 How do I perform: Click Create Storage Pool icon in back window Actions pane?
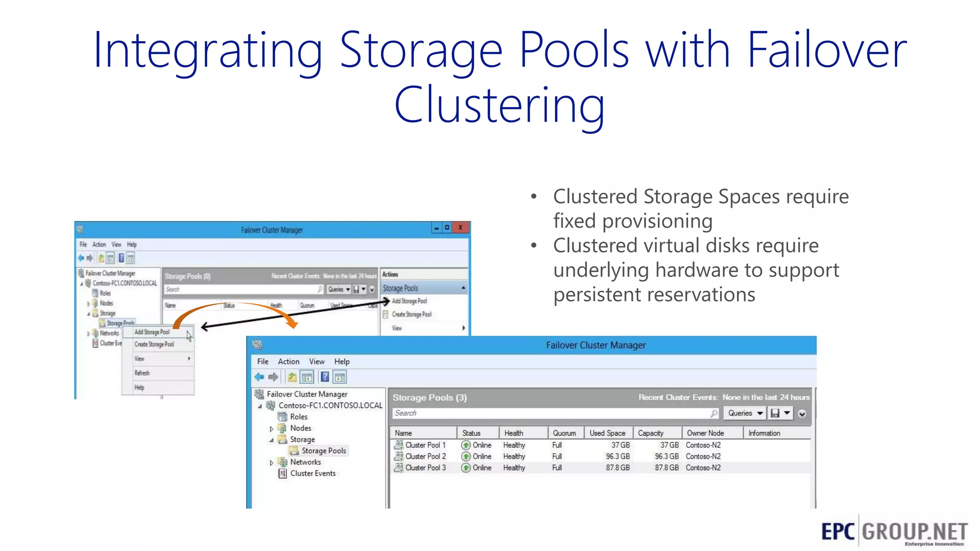(386, 314)
